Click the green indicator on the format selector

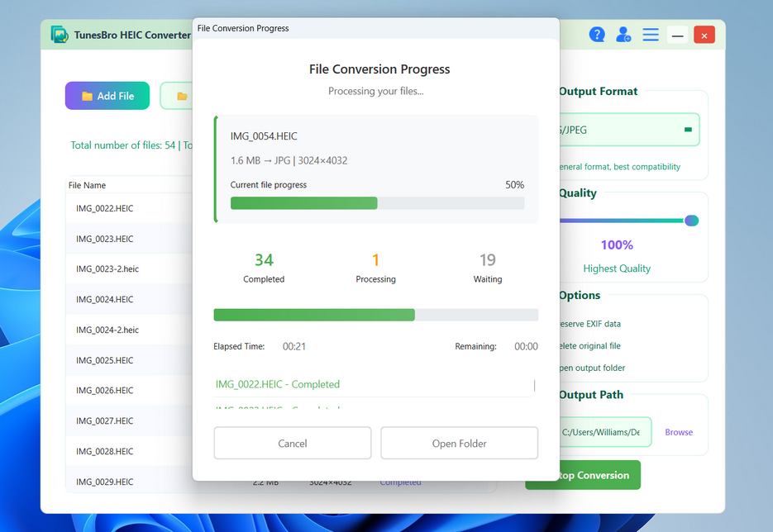pos(686,129)
